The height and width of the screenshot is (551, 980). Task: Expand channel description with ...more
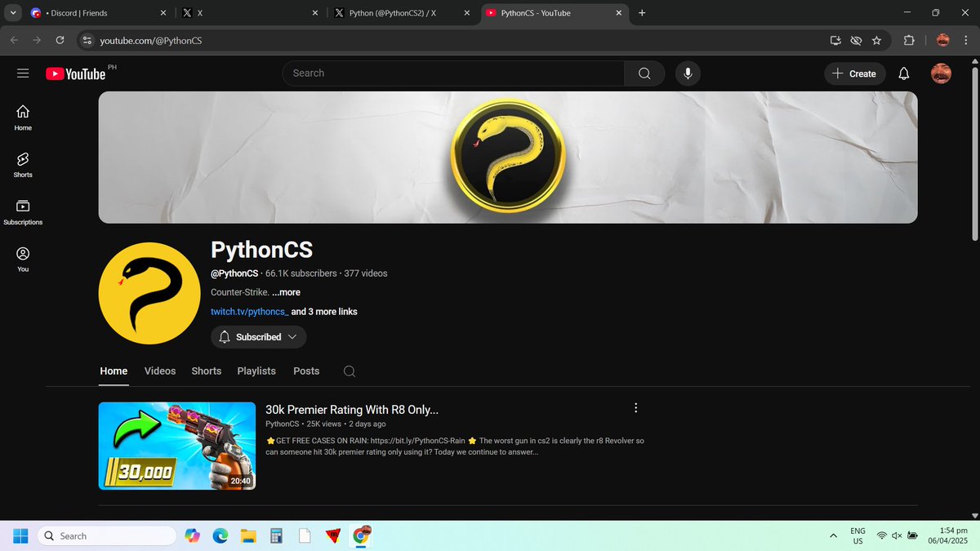286,292
